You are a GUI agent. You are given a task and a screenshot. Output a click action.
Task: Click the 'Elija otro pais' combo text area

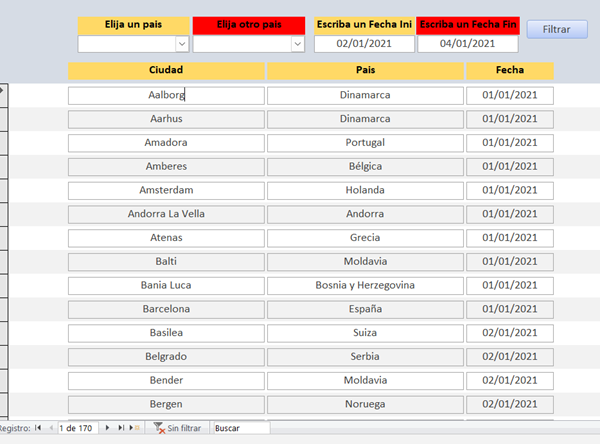tap(242, 44)
